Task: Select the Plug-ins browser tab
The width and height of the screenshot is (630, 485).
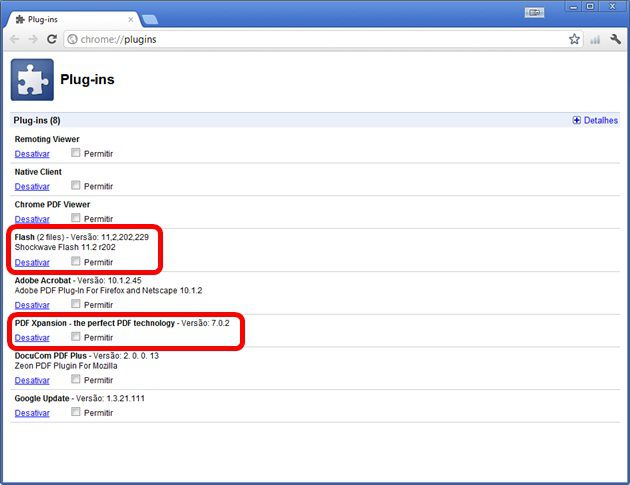Action: coord(70,19)
